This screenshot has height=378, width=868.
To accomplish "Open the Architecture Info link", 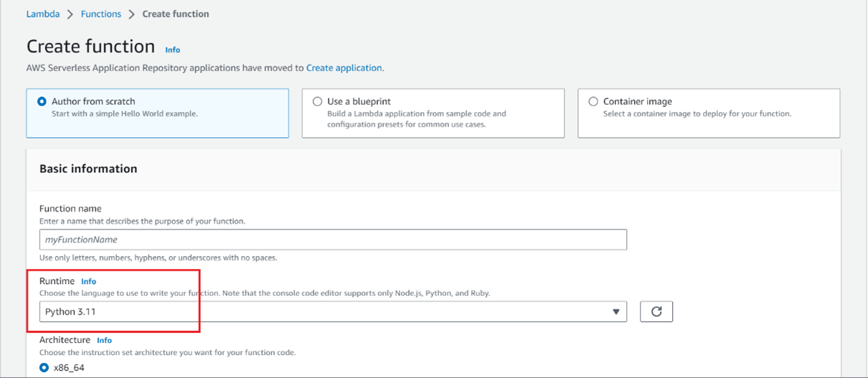I will tap(105, 340).
